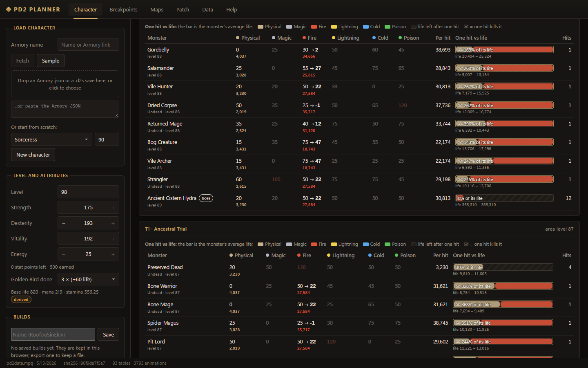Expand the Golden Bird done dropdown
Screen dimensions: 588x368
88,279
